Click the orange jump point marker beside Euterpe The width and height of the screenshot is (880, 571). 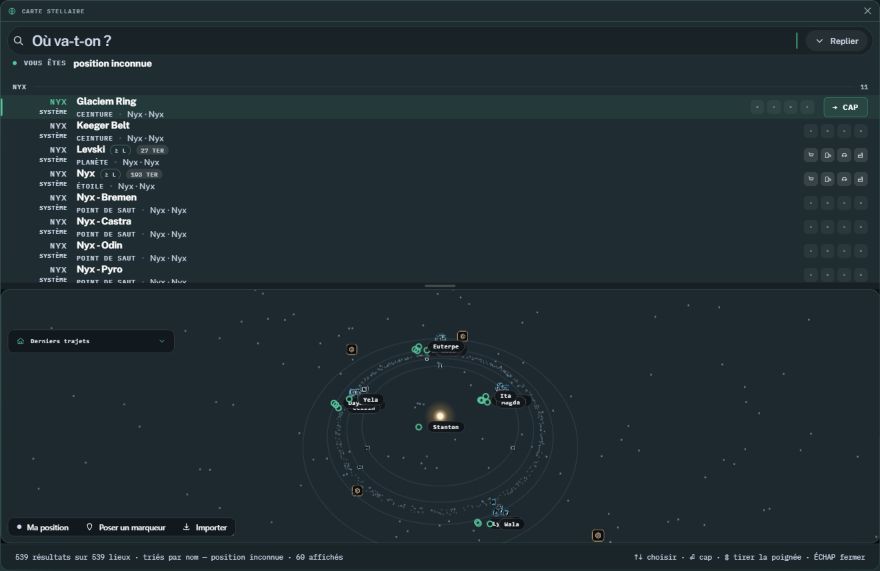[462, 336]
